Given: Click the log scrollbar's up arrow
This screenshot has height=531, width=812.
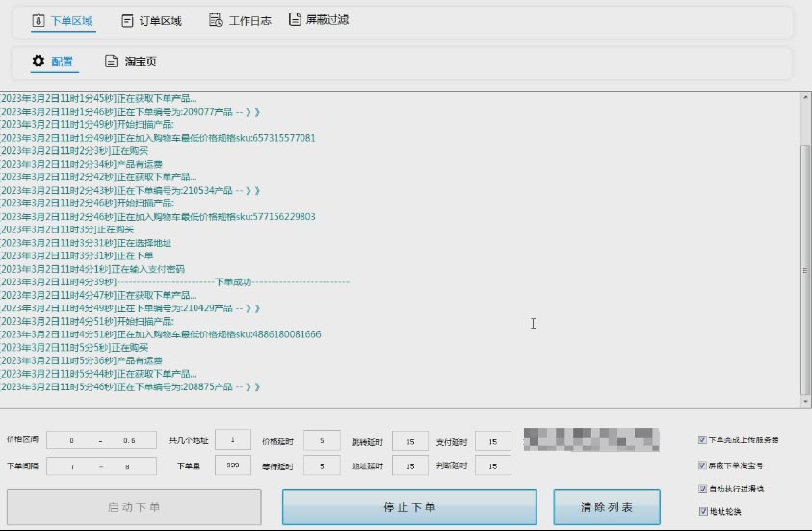Looking at the screenshot, I should coord(805,97).
